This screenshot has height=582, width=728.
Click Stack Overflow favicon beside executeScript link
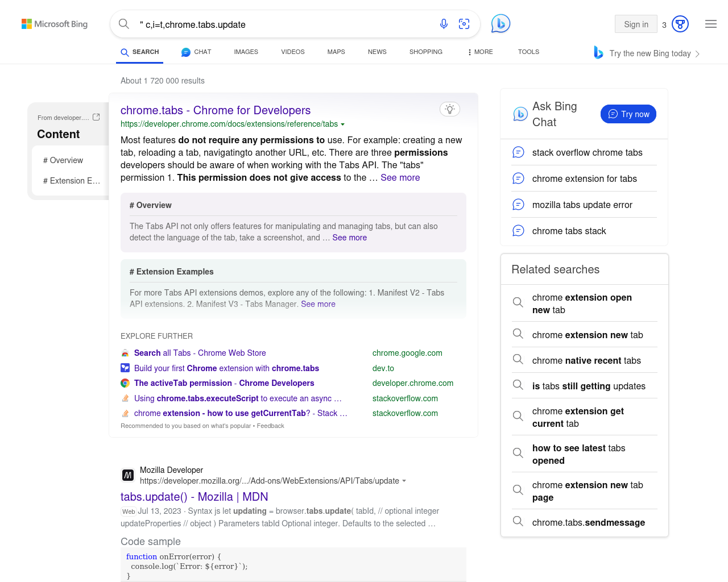pos(125,398)
